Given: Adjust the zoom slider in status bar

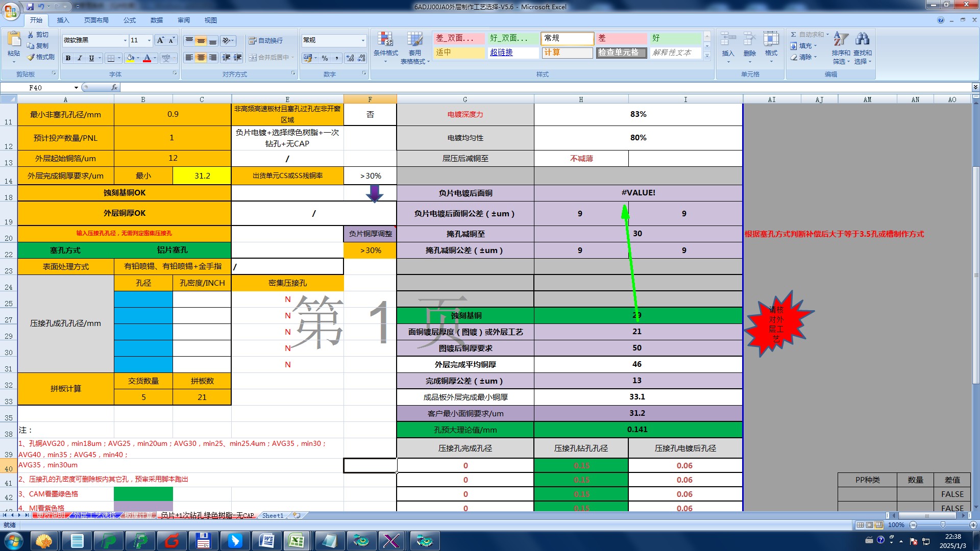Looking at the screenshot, I should tap(943, 525).
